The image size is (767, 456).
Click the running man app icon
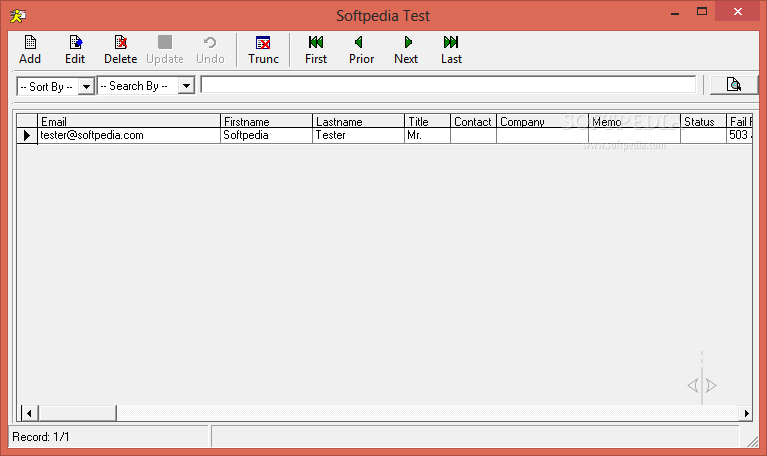pyautogui.click(x=18, y=16)
